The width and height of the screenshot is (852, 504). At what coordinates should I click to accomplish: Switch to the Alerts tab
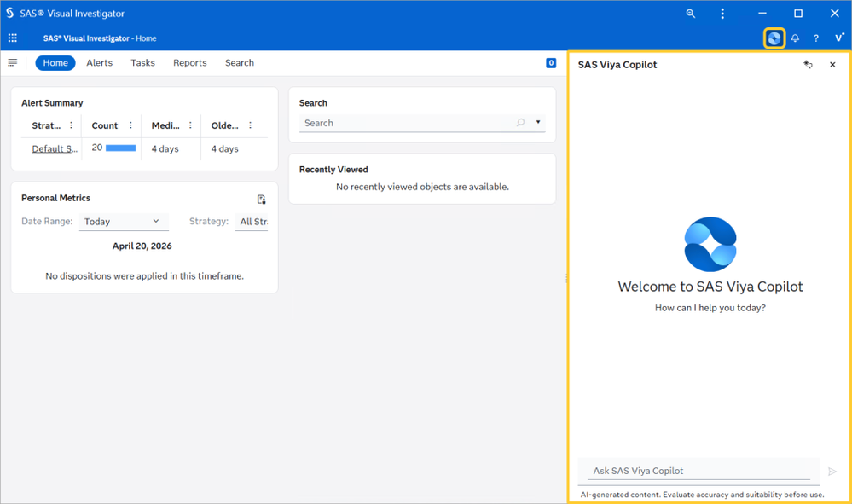(x=100, y=63)
